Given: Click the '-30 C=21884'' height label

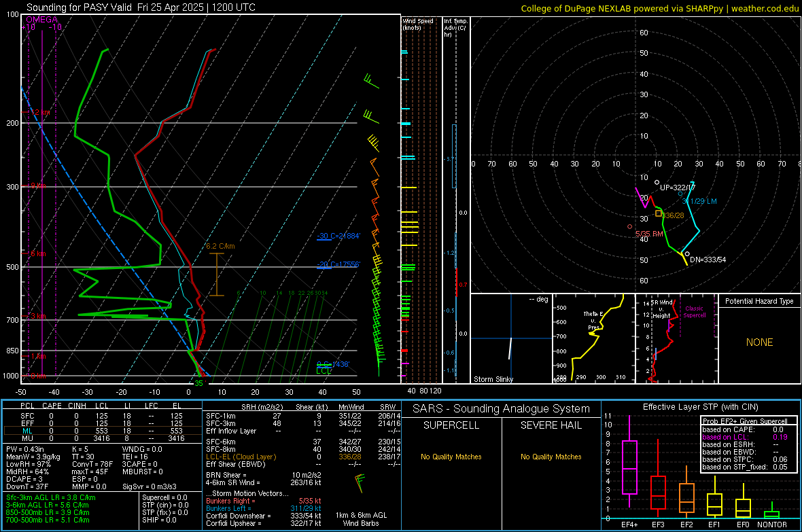Looking at the screenshot, I should (x=338, y=236).
